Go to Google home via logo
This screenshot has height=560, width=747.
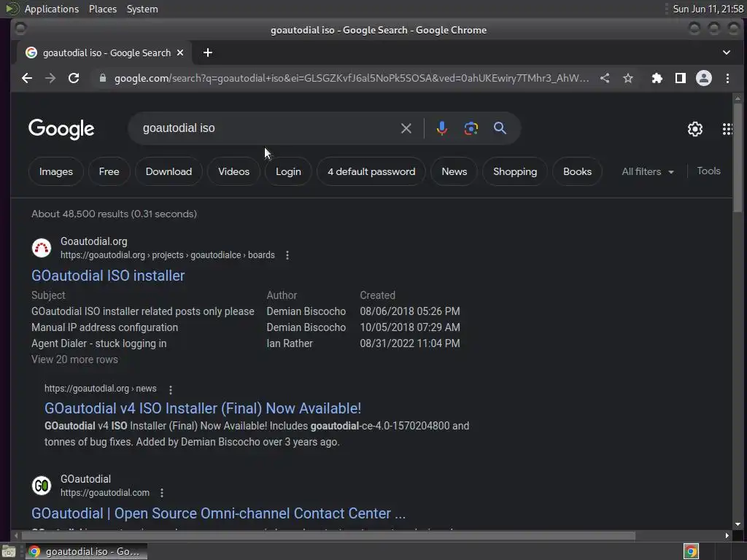click(61, 129)
